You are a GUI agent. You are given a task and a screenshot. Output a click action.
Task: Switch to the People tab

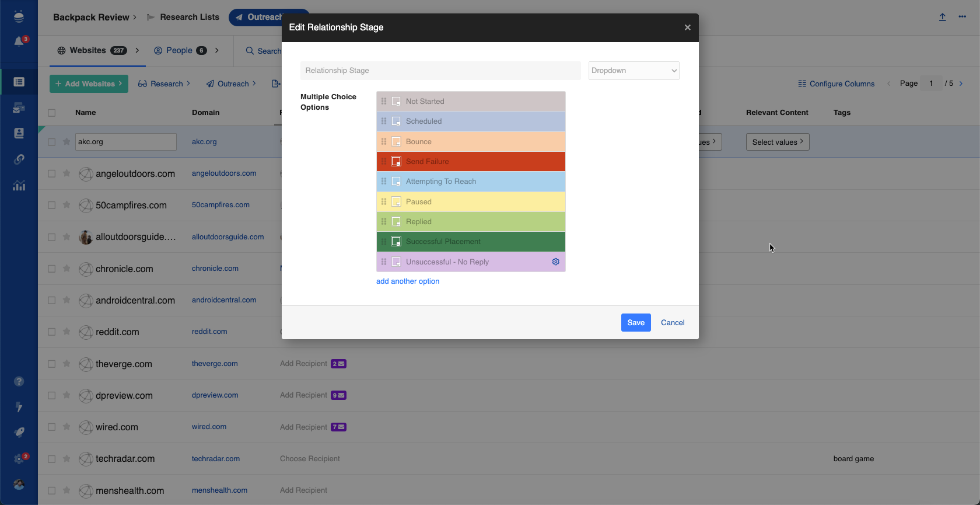pos(180,50)
